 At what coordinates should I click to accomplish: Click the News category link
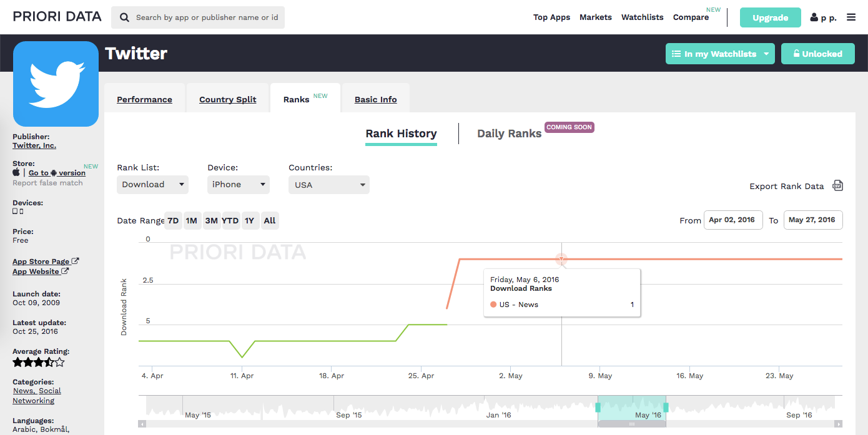24,391
